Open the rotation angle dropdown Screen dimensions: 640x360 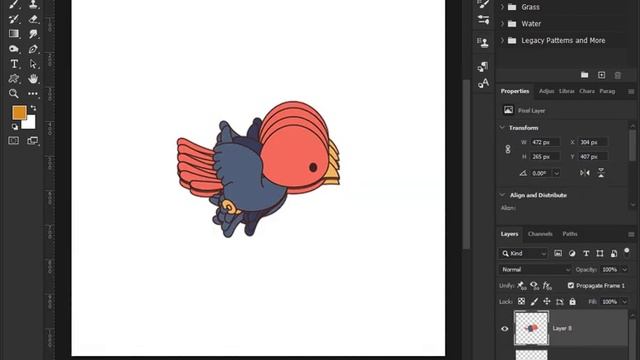[x=556, y=173]
